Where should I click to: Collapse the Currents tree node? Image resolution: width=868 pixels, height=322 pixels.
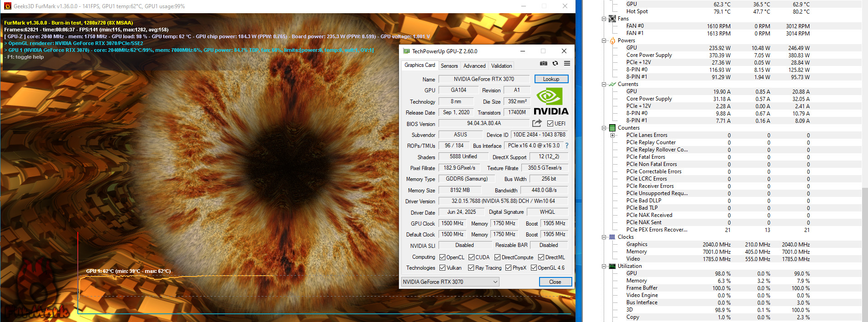click(604, 84)
